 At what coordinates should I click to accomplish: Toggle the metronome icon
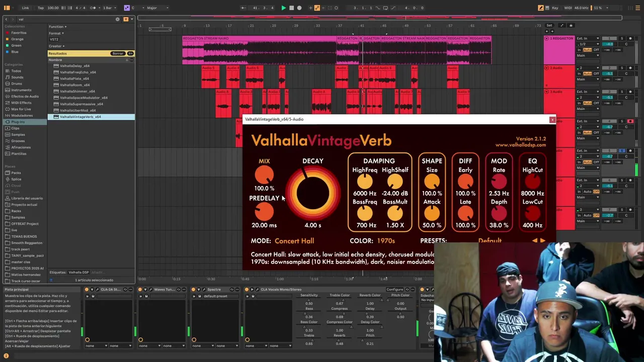click(93, 8)
